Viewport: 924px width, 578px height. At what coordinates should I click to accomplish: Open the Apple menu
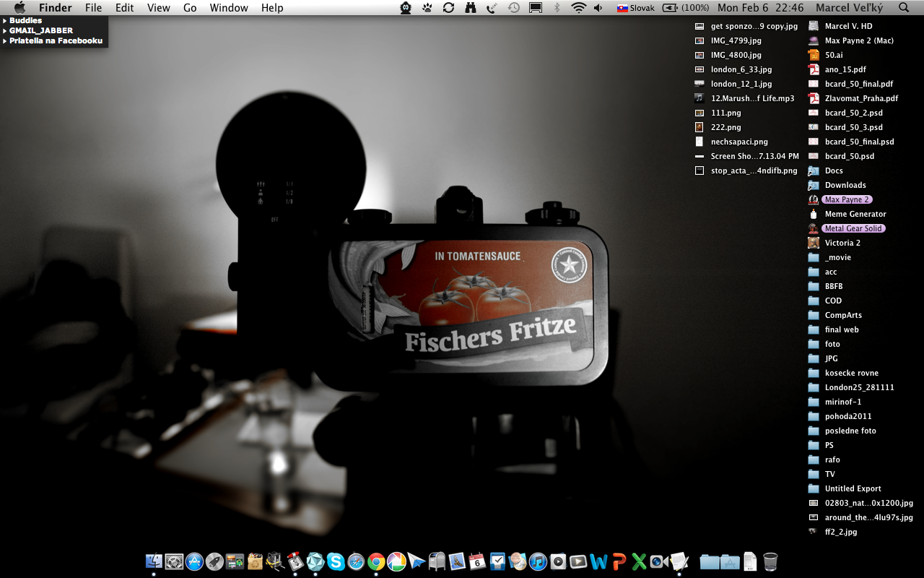click(19, 8)
